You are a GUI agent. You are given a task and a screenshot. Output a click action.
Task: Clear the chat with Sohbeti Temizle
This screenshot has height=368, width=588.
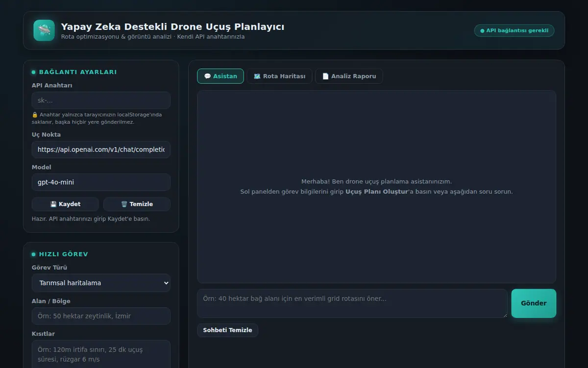tap(227, 330)
